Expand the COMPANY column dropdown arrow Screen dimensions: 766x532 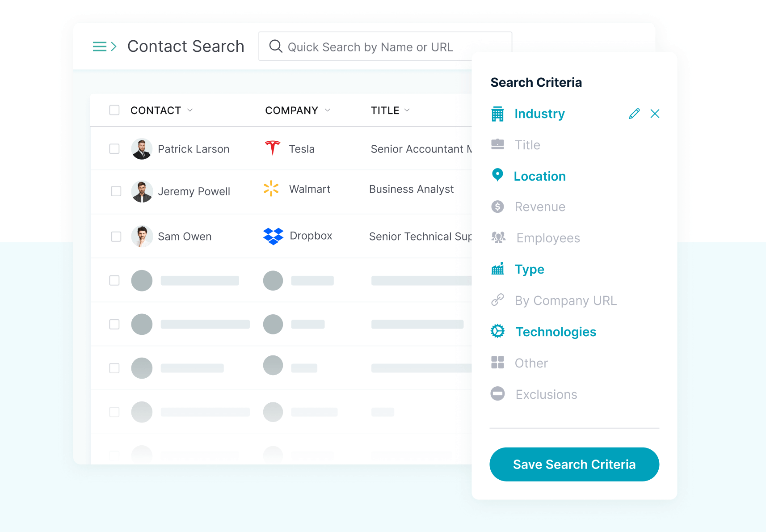(328, 110)
